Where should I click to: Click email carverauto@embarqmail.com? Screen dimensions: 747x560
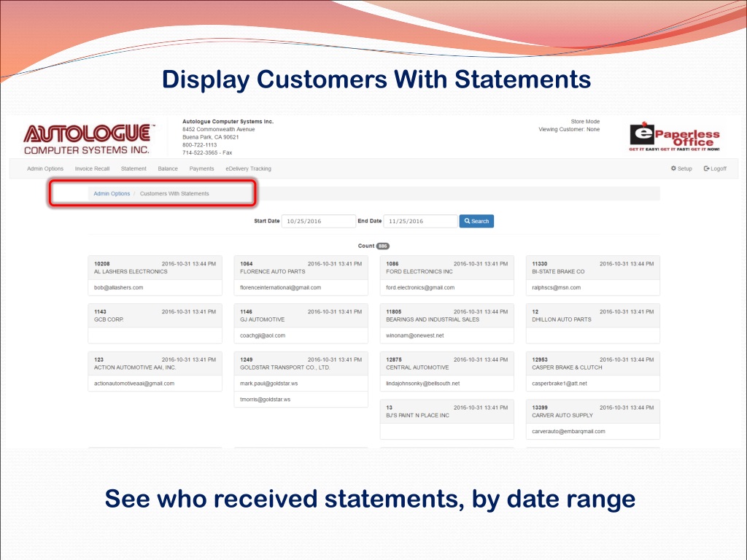pyautogui.click(x=568, y=432)
